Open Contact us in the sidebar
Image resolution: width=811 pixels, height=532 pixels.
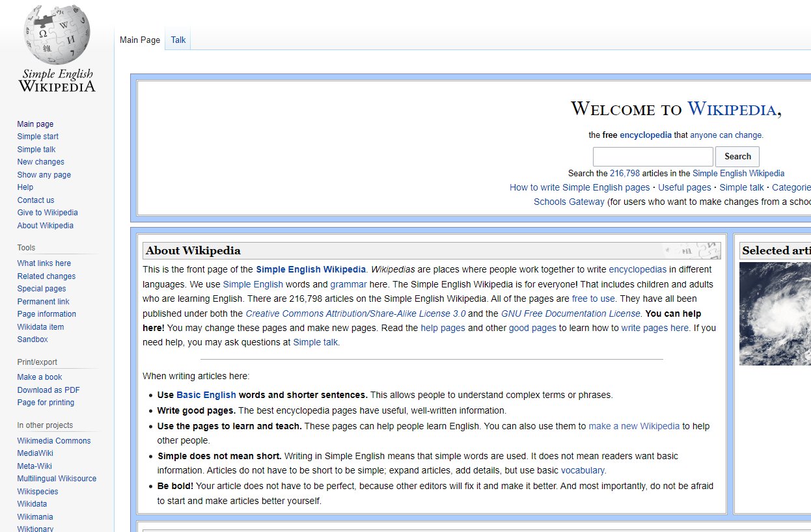point(36,200)
